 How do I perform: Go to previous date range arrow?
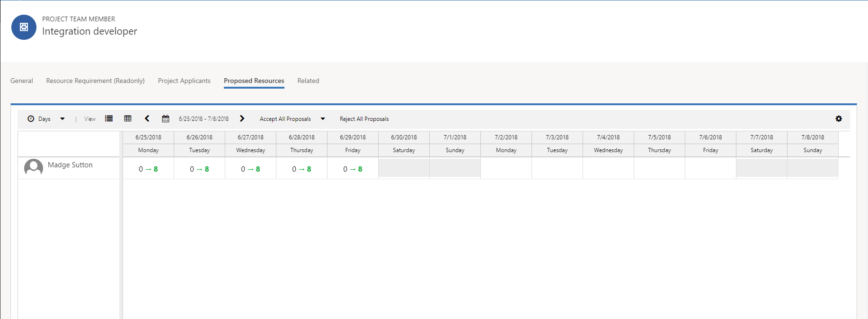(147, 118)
